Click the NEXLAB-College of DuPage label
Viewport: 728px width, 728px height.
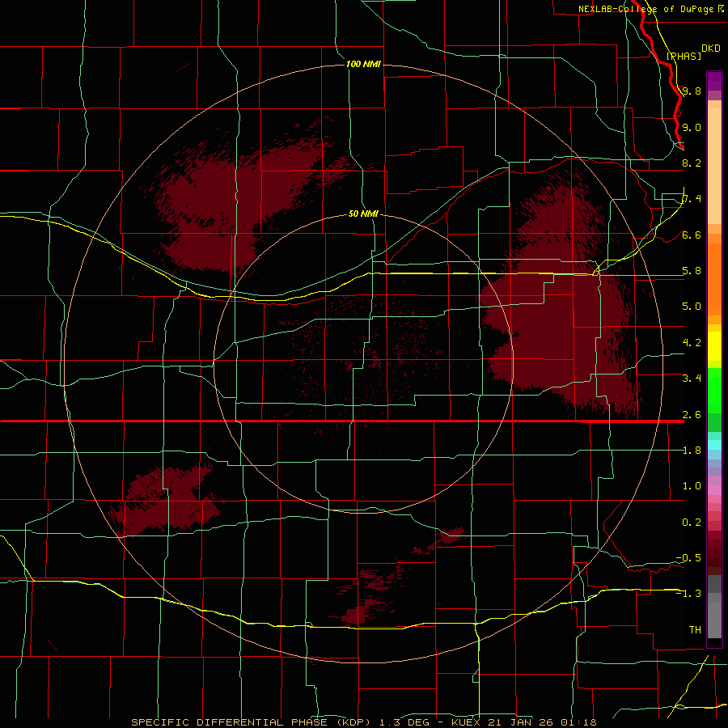(648, 9)
